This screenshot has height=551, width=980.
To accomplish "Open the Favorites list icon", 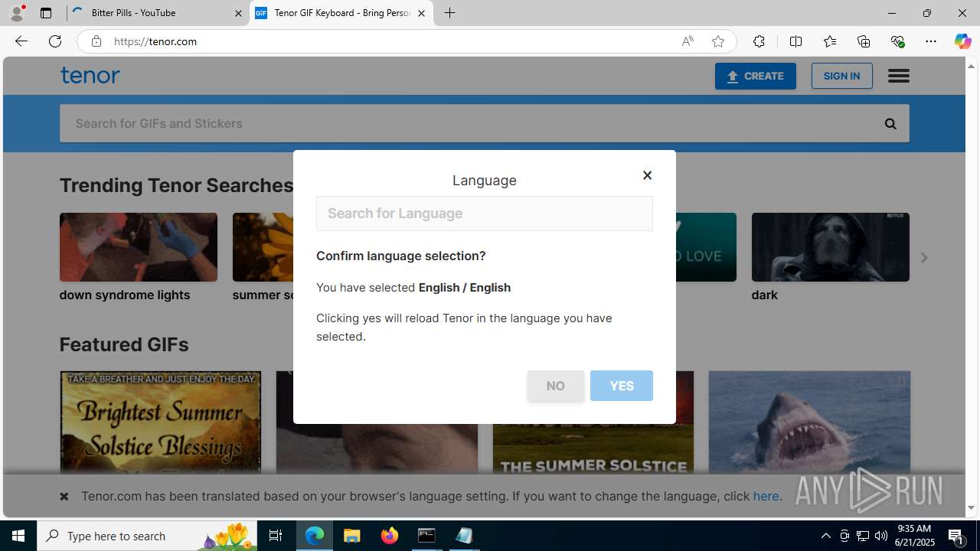I will (x=830, y=41).
